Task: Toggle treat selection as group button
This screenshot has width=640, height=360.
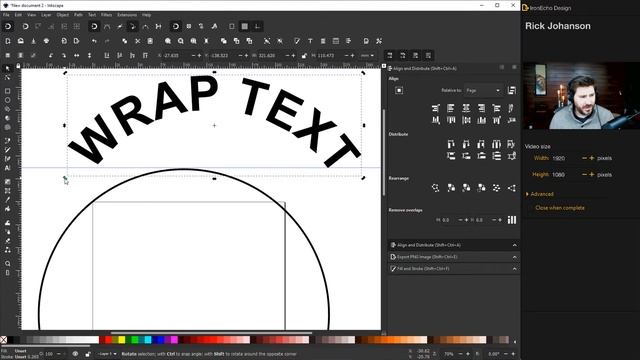Action: click(512, 90)
